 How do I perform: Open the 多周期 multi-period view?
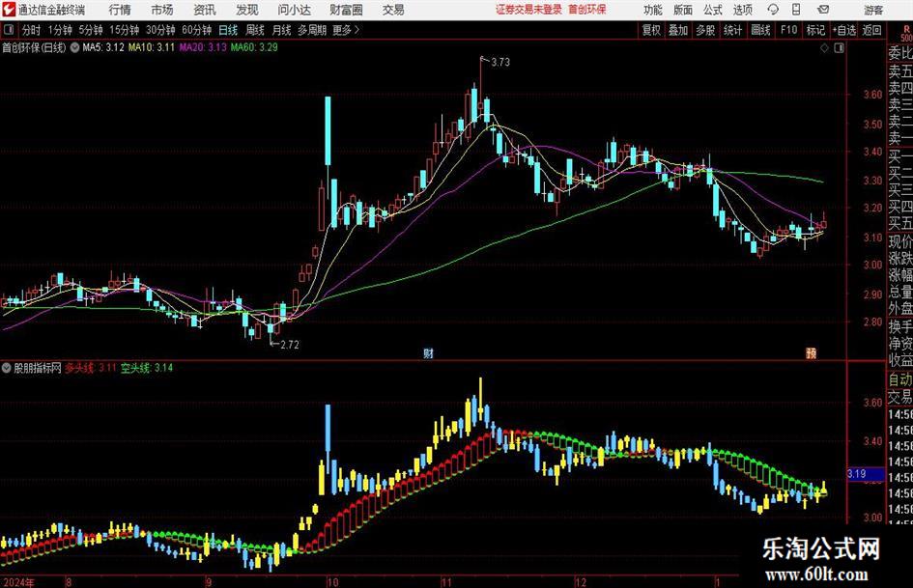312,30
